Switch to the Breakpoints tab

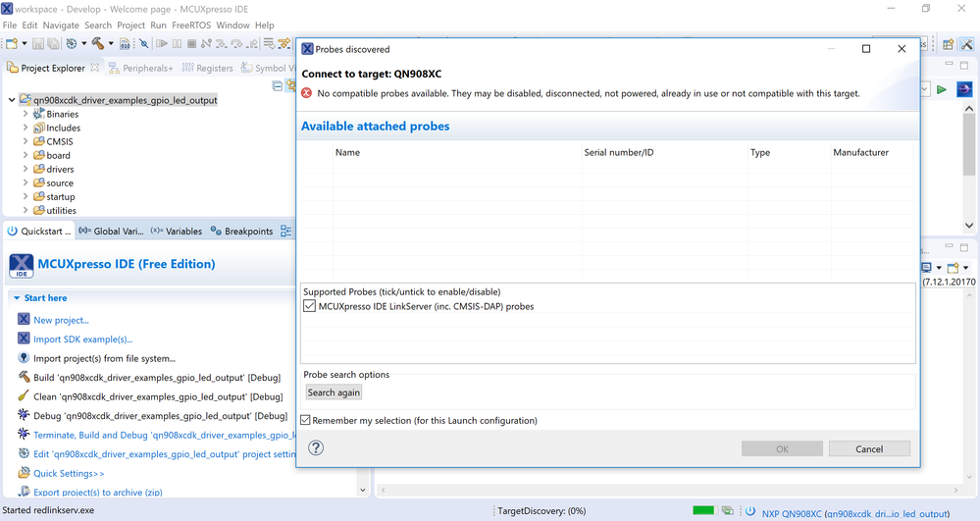coord(242,232)
